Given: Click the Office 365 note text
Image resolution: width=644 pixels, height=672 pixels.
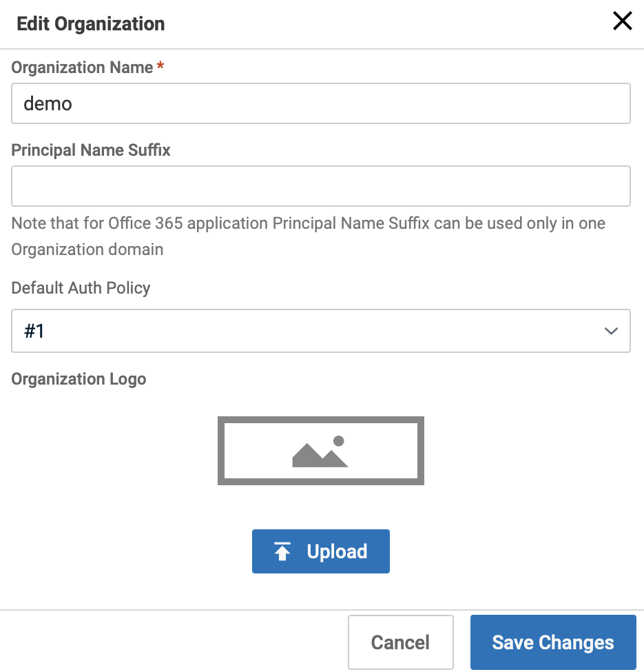Looking at the screenshot, I should coord(308,236).
